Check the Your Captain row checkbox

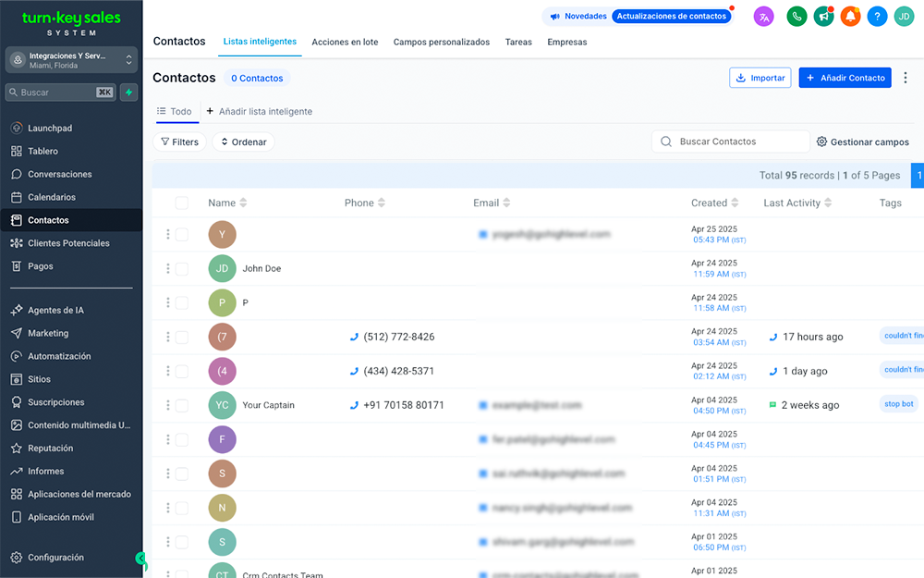181,405
